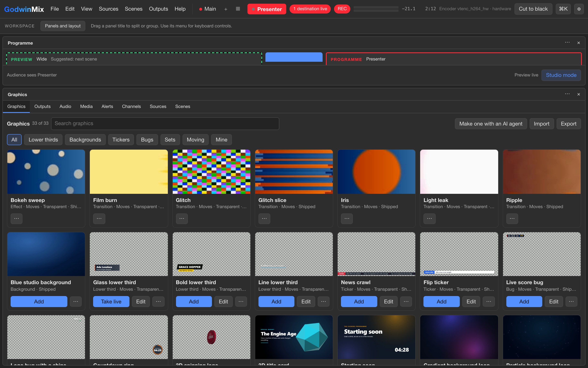This screenshot has height=368, width=588.
Task: Switch to the Channels tab
Action: 131,106
